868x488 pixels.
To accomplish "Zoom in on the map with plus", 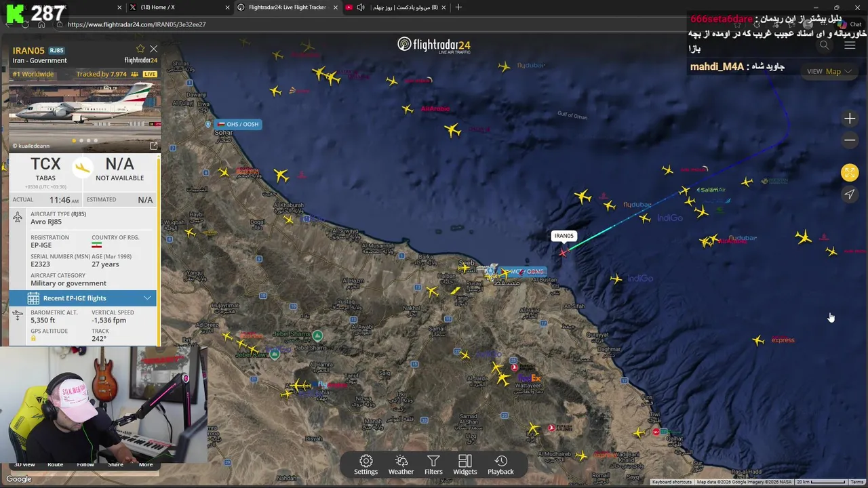I will pyautogui.click(x=850, y=119).
